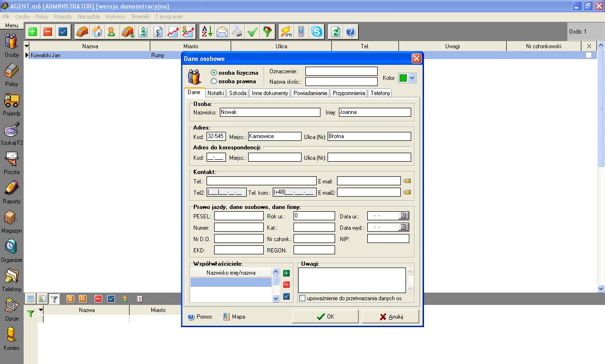
Task: Open Pomoc help link in dialog
Action: point(200,317)
